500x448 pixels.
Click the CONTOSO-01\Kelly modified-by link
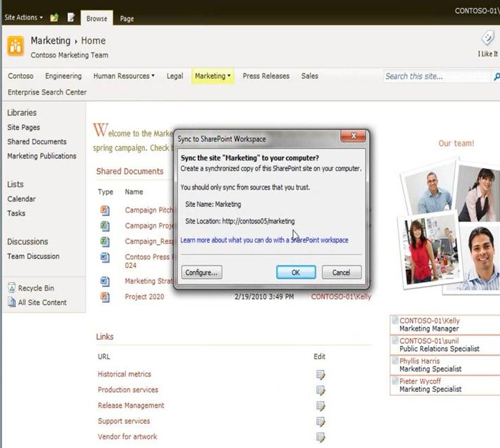pyautogui.click(x=341, y=297)
